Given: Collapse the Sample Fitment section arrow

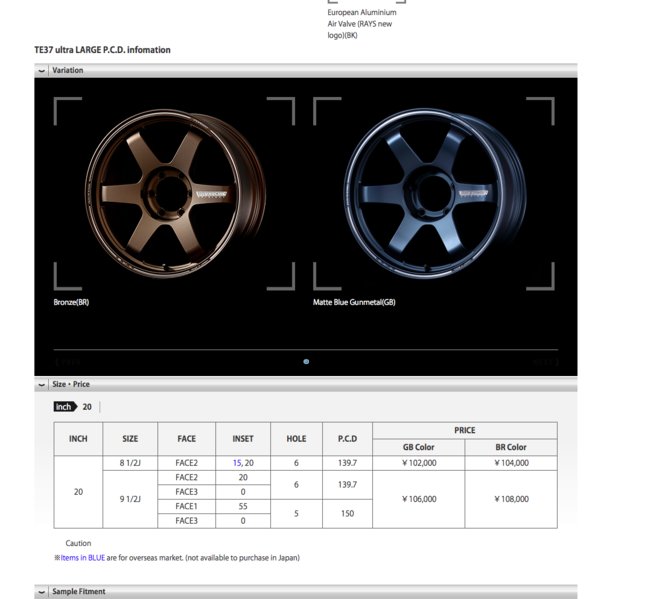Looking at the screenshot, I should click(x=41, y=592).
